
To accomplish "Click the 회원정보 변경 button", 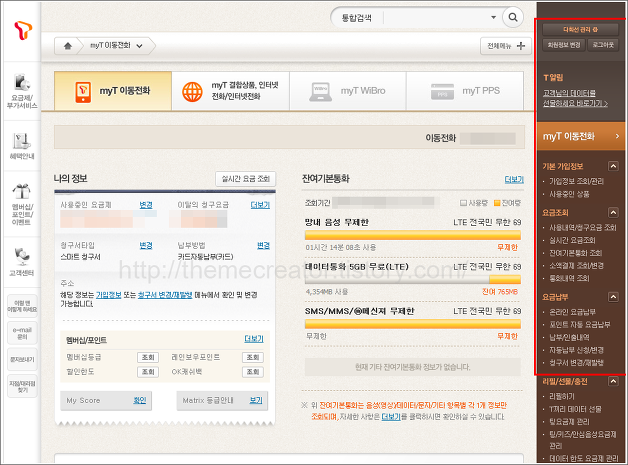I will pos(564,45).
